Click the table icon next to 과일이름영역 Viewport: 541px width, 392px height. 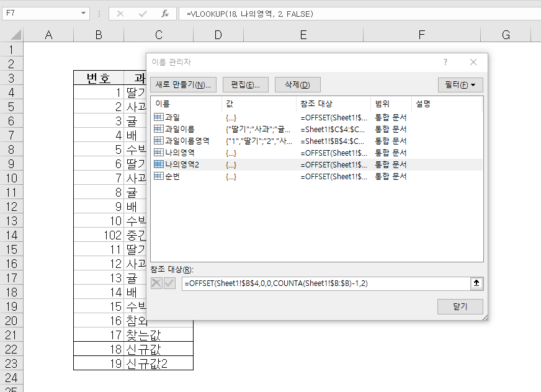point(159,141)
